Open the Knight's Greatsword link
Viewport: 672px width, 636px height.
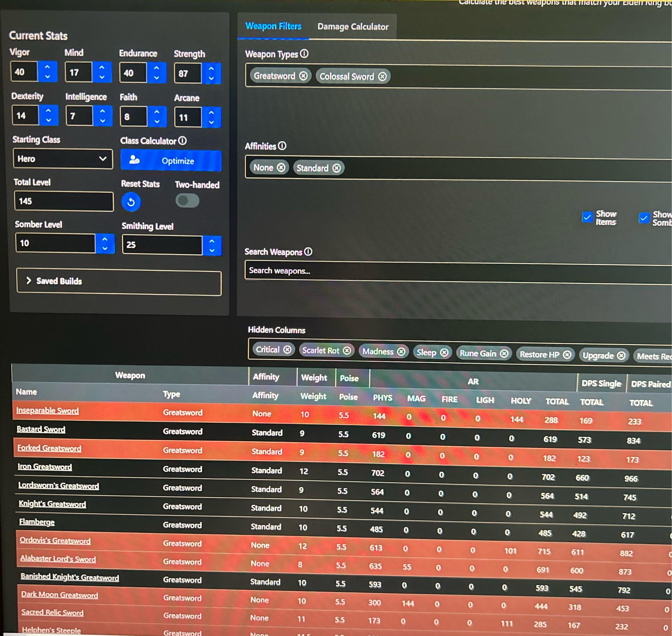pyautogui.click(x=53, y=504)
